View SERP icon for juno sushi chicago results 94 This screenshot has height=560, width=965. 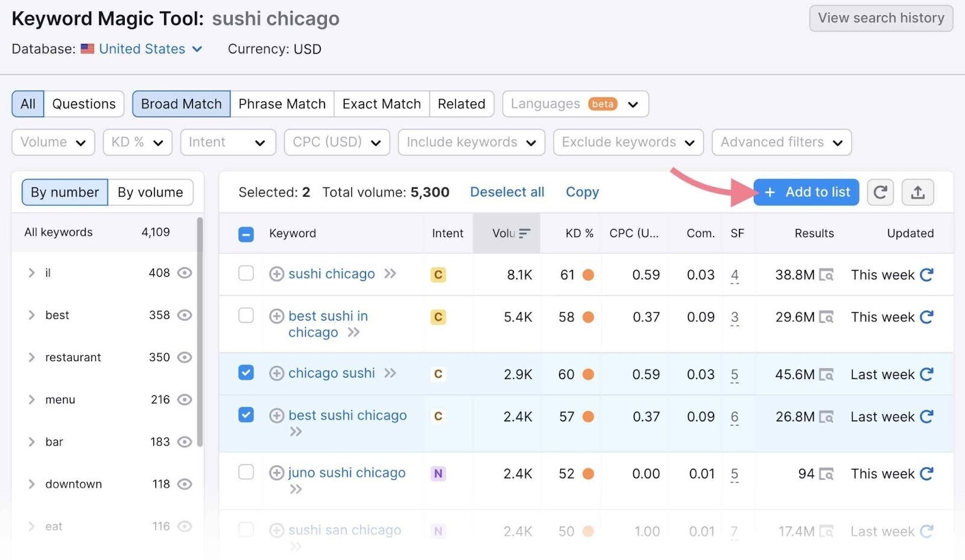pyautogui.click(x=826, y=474)
